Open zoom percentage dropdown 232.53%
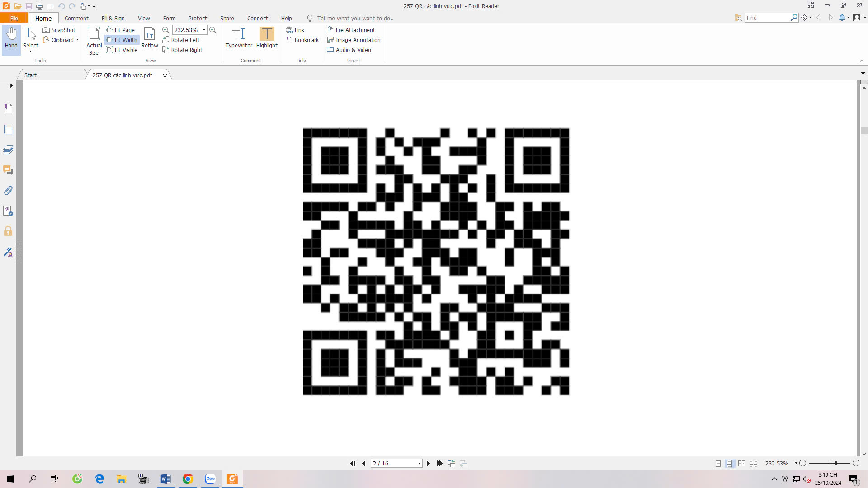This screenshot has height=488, width=868. click(204, 30)
